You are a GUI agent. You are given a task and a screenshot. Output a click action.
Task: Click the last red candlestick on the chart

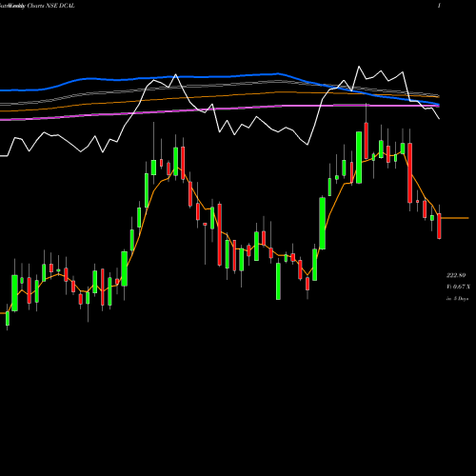point(439,226)
